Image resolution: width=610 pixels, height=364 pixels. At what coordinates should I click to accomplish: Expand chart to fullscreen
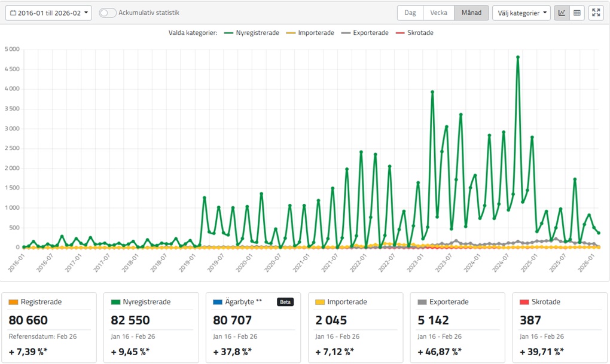[x=596, y=13]
